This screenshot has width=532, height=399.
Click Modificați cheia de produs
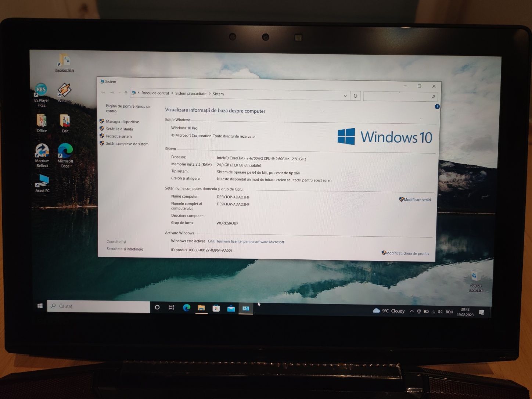pos(407,253)
